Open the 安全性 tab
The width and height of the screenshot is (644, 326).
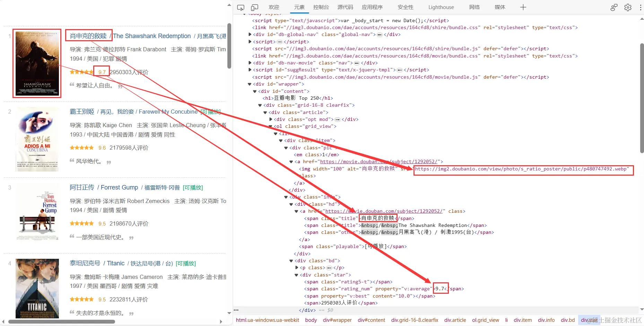click(x=406, y=7)
